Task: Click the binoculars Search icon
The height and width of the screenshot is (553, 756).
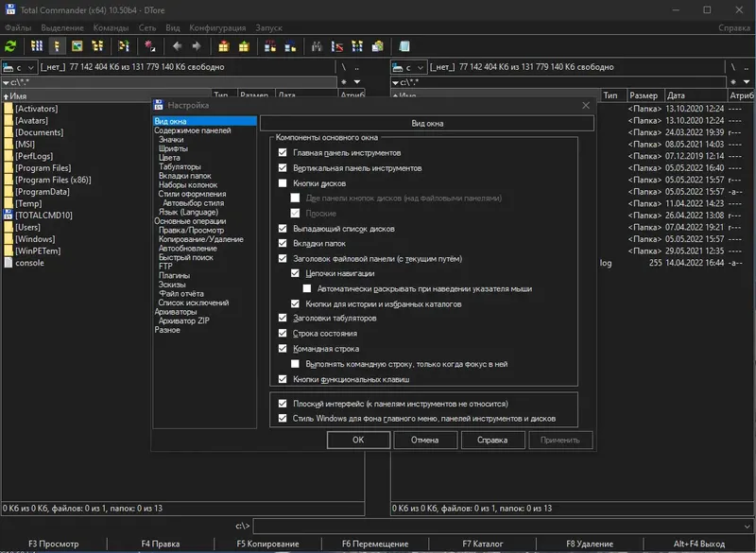Action: pos(317,45)
